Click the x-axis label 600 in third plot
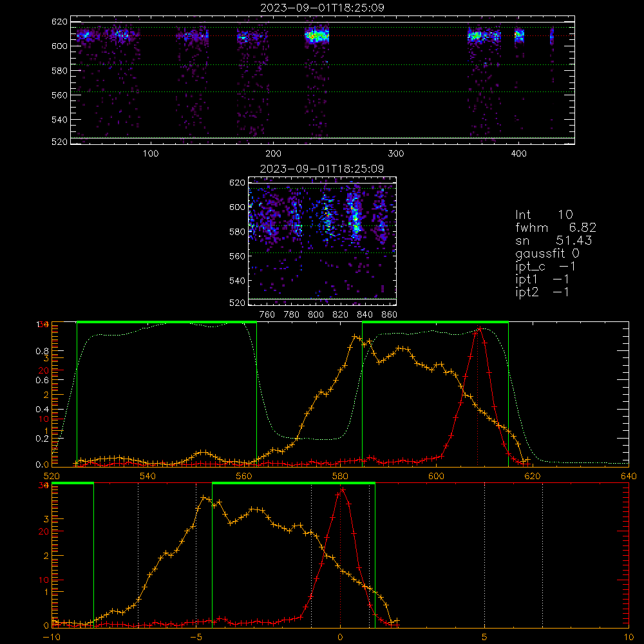The height and width of the screenshot is (644, 644). pyautogui.click(x=436, y=476)
